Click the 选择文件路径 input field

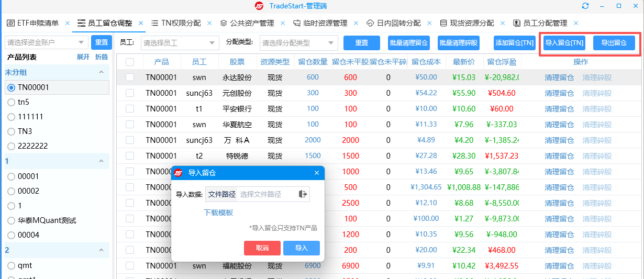(x=267, y=194)
